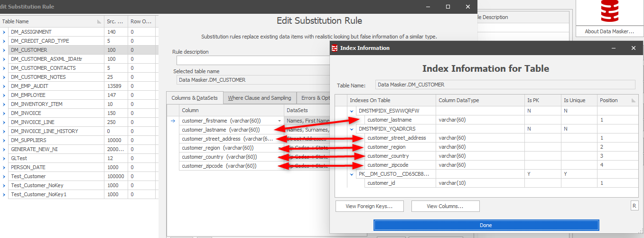Expand the DM_EMPLOYEE table row
The image size is (644, 238).
4,95
